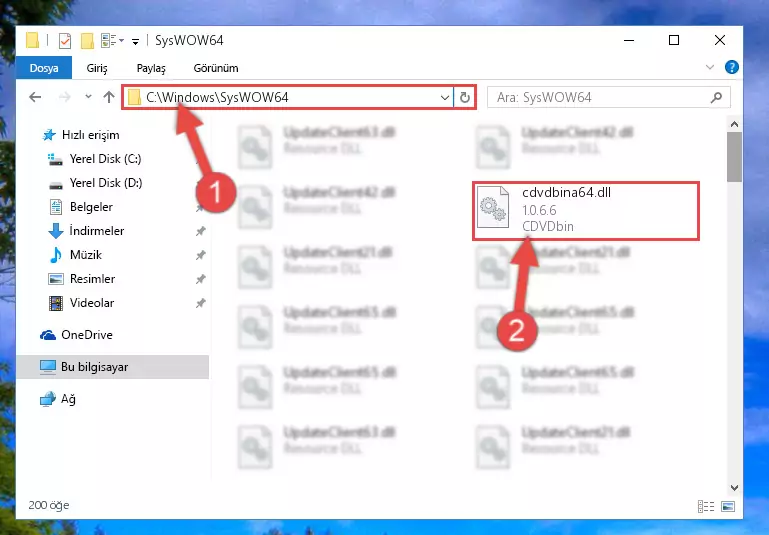Open Yerel Disk (D:) in sidebar
Image resolution: width=769 pixels, height=535 pixels.
coord(105,183)
